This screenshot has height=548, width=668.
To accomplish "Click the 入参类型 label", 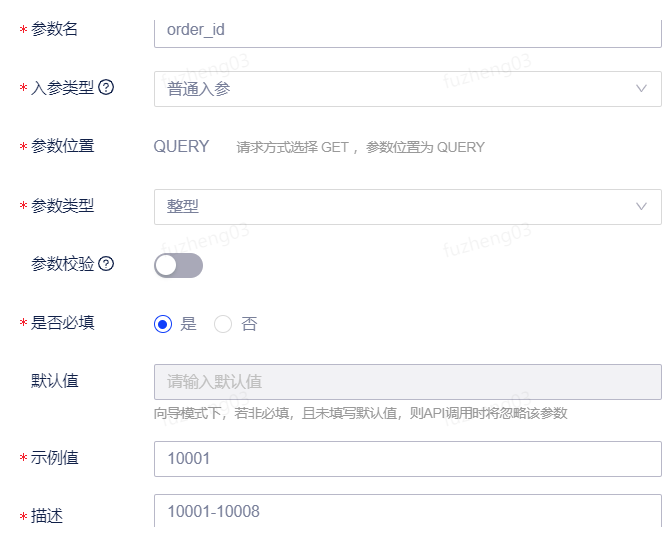I will tap(63, 88).
